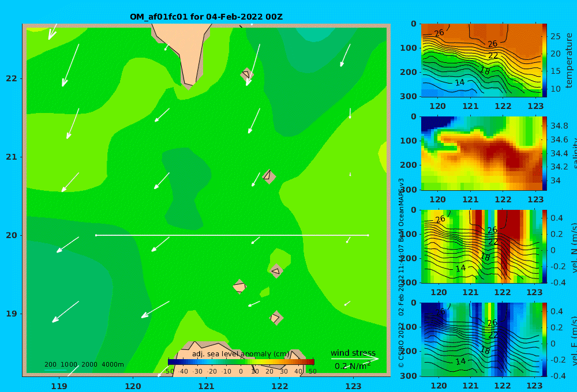Click the latitude label 21 on the map axis
Screen dimensions: 577x392
[12, 157]
